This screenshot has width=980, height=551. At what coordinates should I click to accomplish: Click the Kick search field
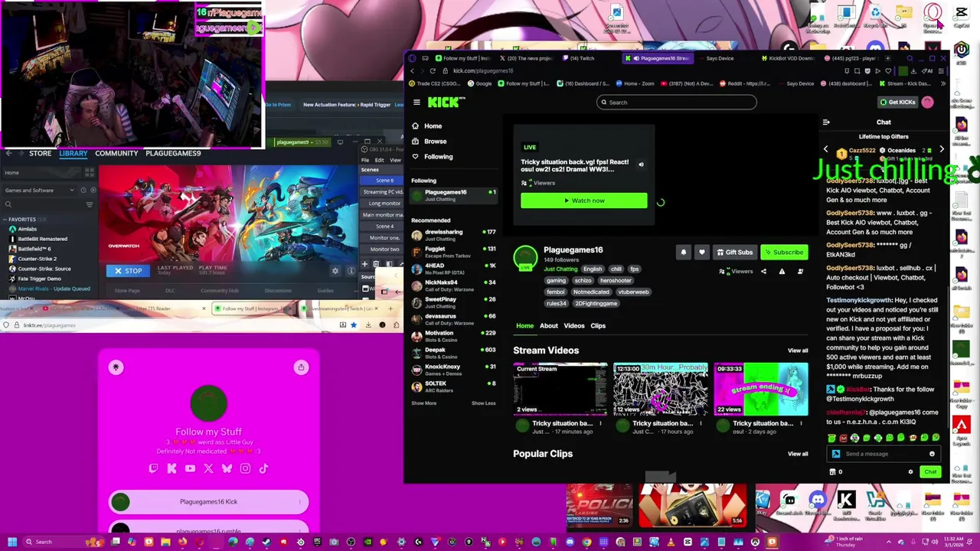677,102
